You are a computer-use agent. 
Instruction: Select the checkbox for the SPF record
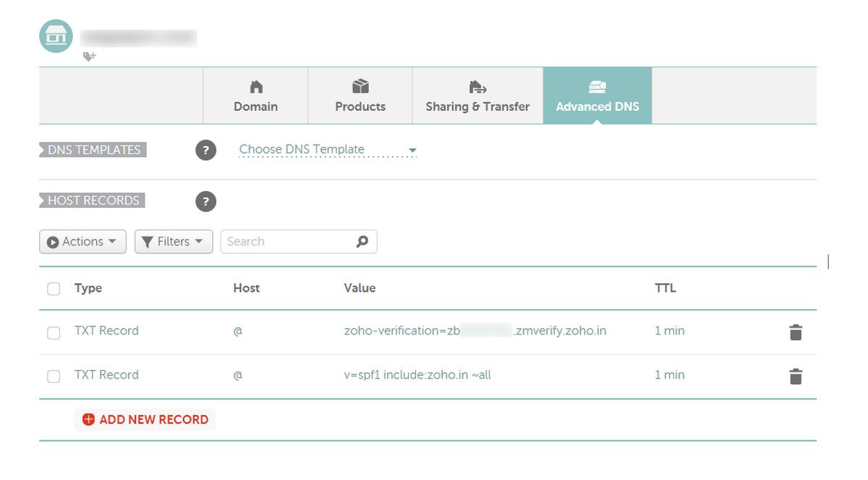click(x=54, y=376)
